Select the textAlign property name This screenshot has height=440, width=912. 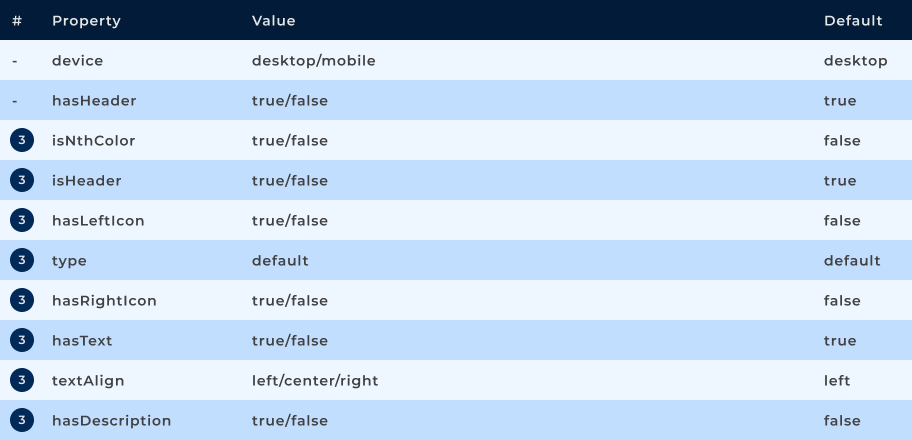pyautogui.click(x=88, y=381)
